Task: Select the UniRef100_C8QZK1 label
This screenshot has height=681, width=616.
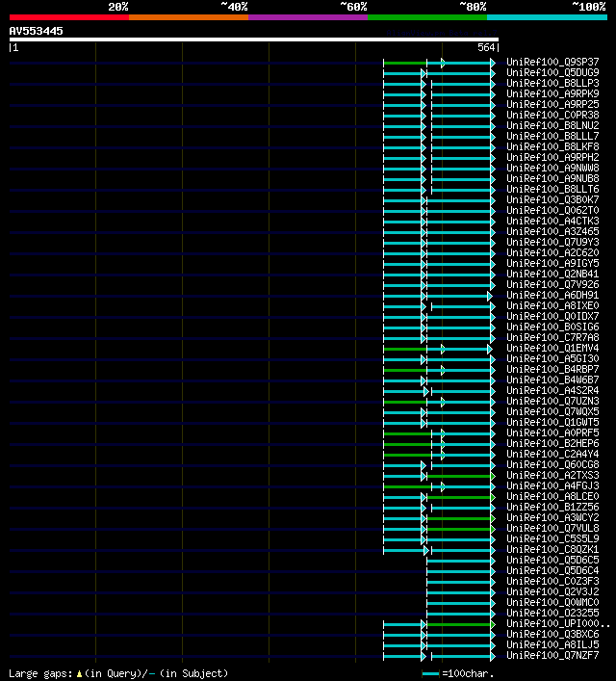Action: 552,549
